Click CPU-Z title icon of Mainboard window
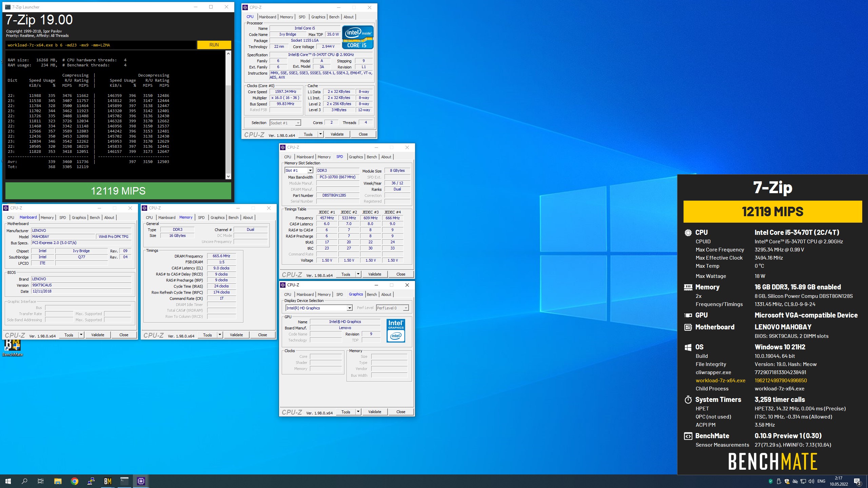The height and width of the screenshot is (488, 868). [x=6, y=208]
